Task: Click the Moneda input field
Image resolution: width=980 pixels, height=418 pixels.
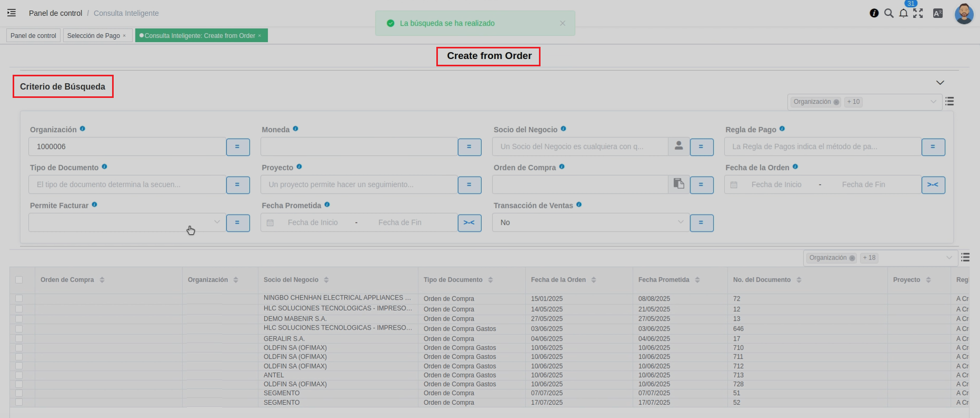Action: (358, 146)
